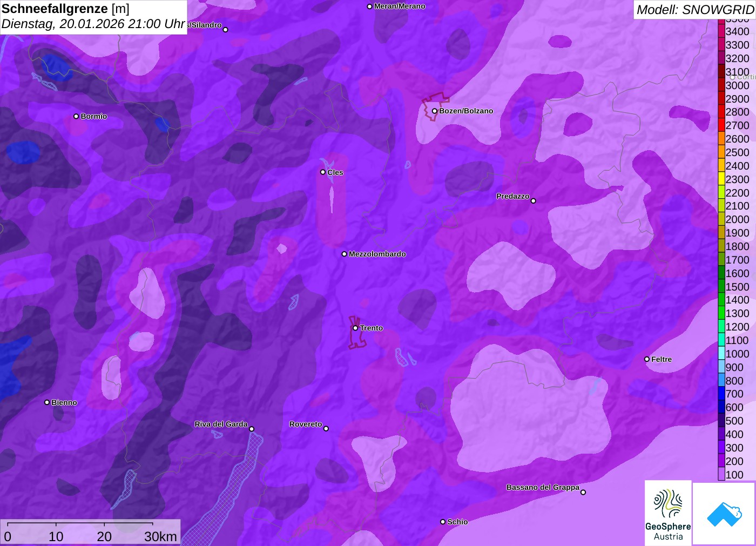Pick the 1400 m green legend swatch
Screen dimensions: 756x546
(721, 300)
